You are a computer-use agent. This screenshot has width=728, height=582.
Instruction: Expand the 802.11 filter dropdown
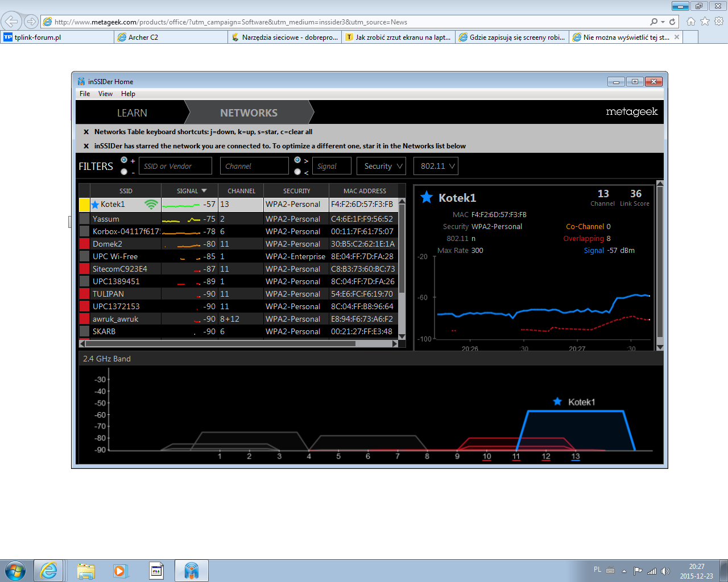(x=436, y=166)
